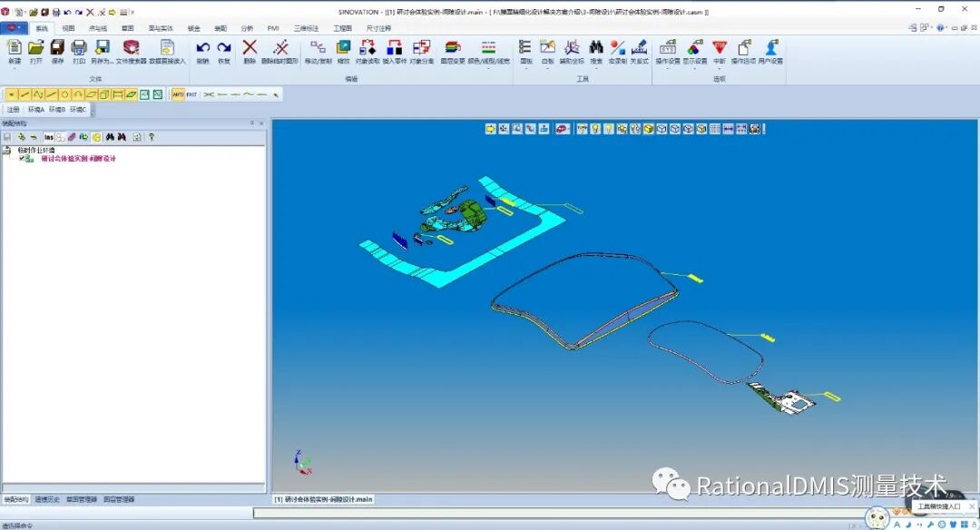980x530 pixels.
Task: Click first binoculars icon in assembly panel
Action: [110, 137]
